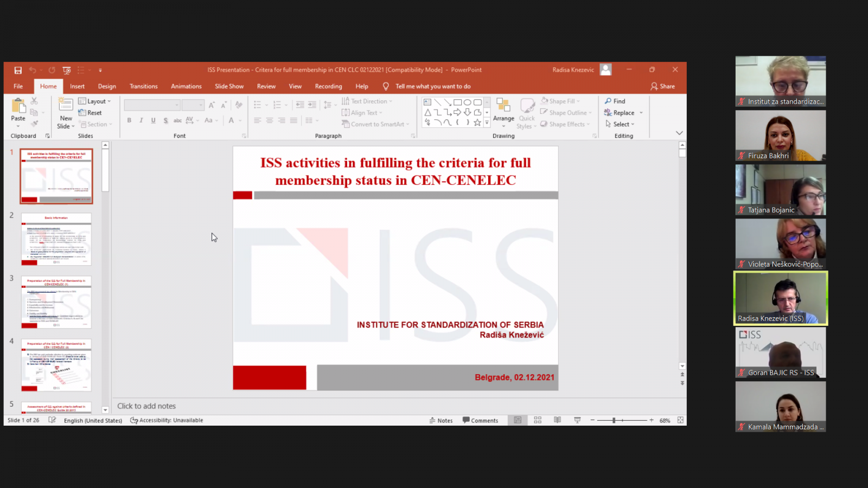Open the Insert ribbon tab

coord(77,86)
